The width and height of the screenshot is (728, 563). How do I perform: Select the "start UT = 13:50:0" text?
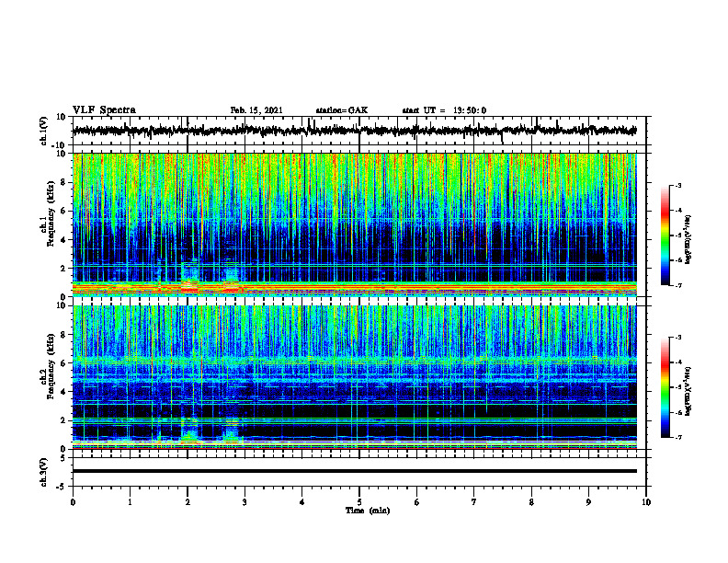click(444, 110)
